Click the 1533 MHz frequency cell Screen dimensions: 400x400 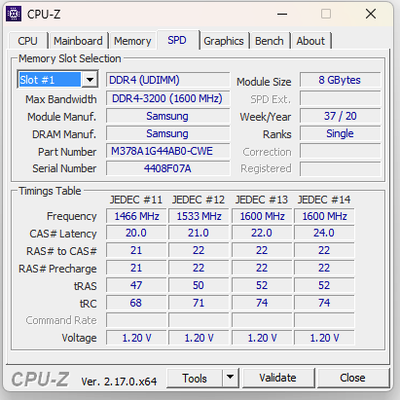pyautogui.click(x=199, y=216)
